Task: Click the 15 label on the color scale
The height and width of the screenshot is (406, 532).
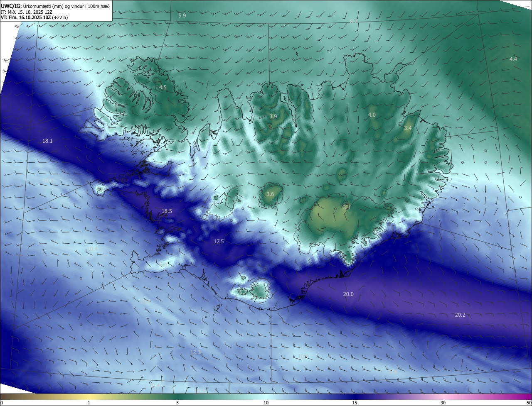Action: tap(355, 403)
